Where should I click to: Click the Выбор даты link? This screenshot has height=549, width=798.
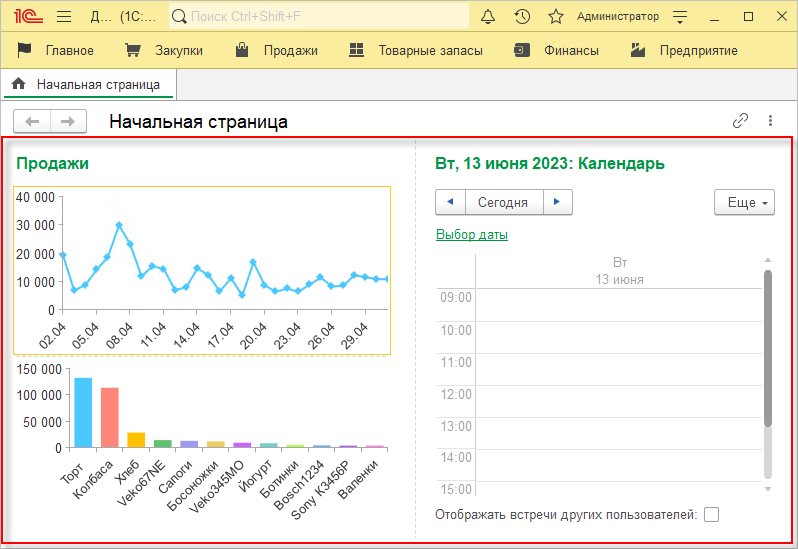[x=471, y=235]
